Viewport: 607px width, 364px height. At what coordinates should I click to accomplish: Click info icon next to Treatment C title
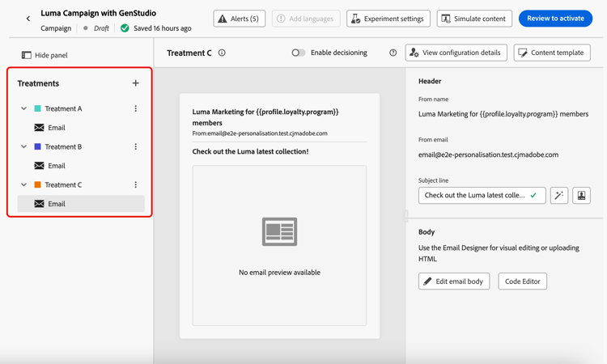pos(222,53)
